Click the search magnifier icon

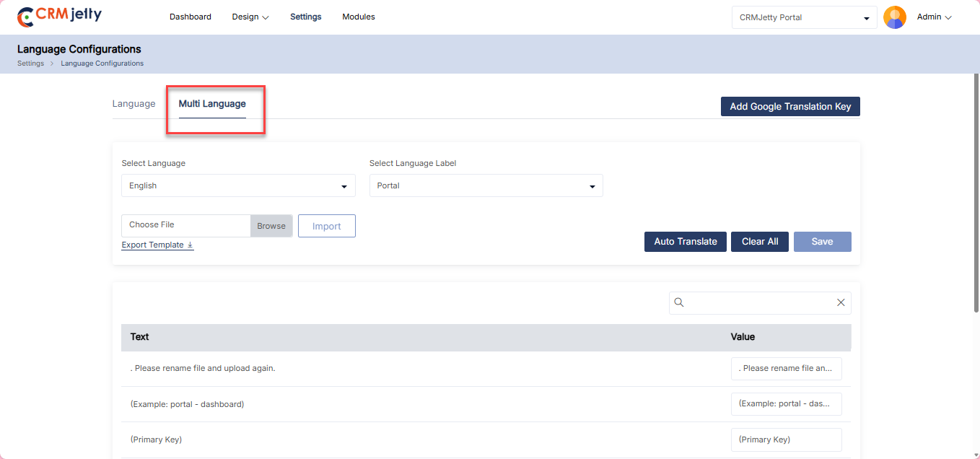pos(678,303)
